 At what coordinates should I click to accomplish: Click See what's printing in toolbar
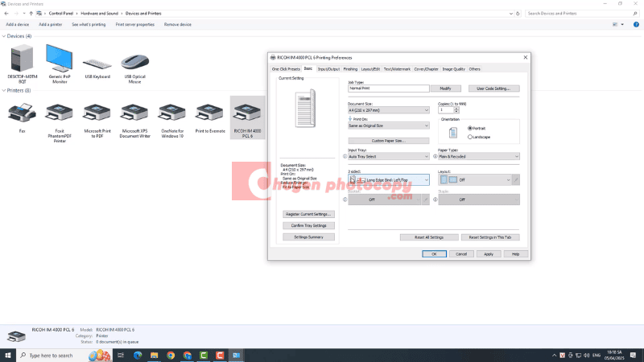pos(89,25)
